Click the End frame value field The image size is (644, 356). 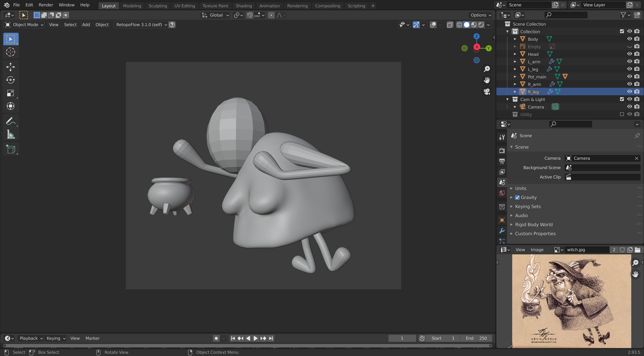click(x=476, y=338)
